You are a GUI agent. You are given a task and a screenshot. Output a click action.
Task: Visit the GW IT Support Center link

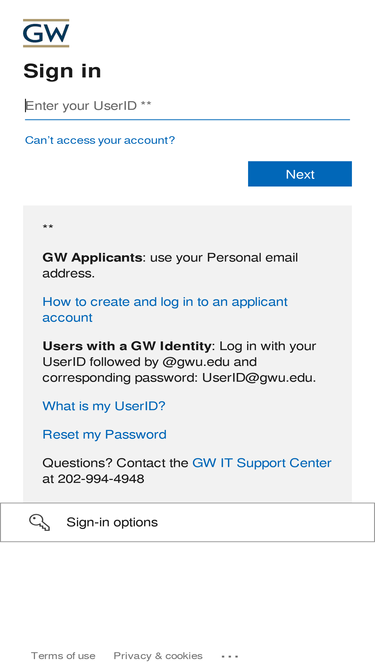262,463
